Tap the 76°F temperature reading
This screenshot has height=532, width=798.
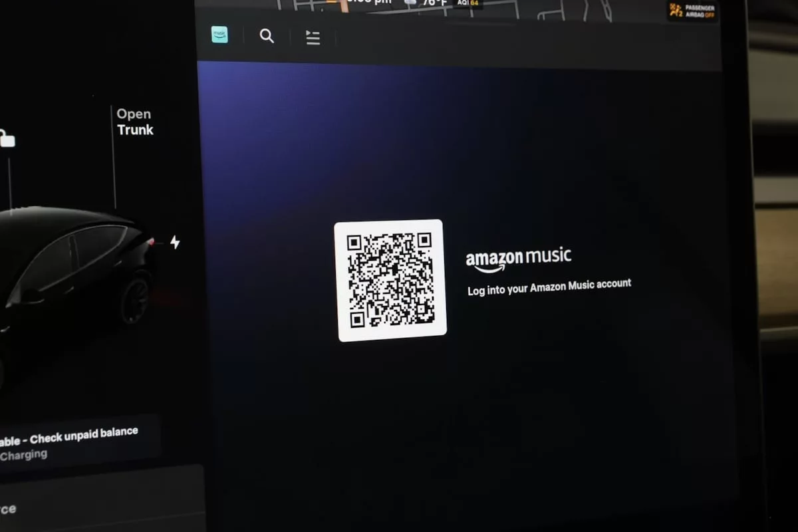(434, 3)
